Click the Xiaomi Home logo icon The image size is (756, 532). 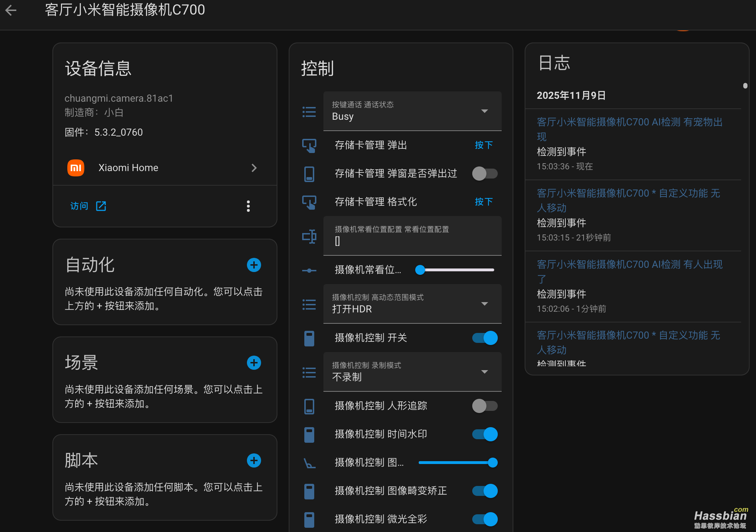(x=75, y=168)
